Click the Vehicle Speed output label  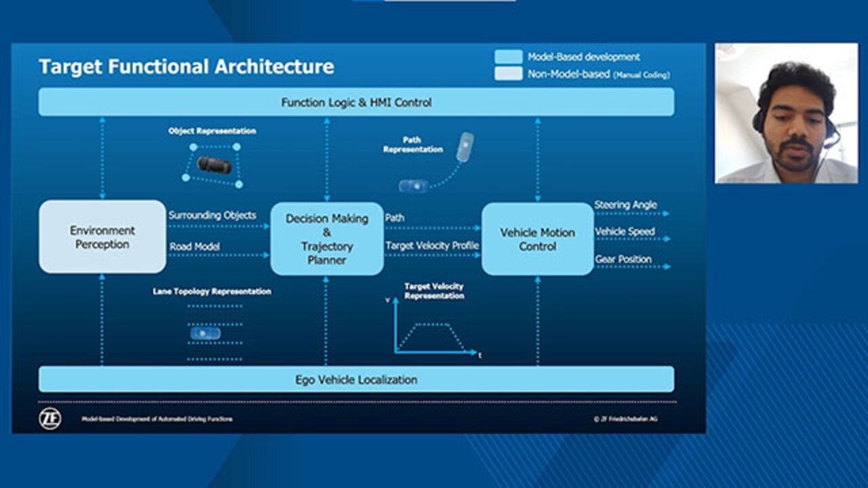coord(625,231)
